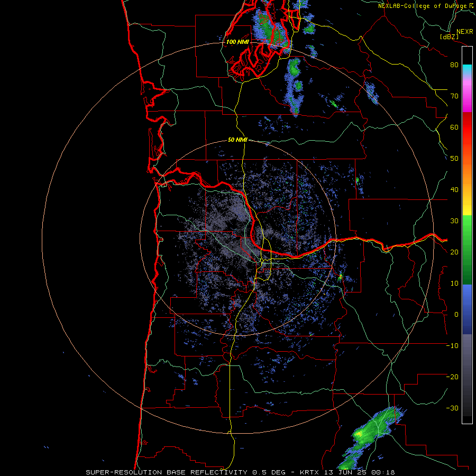Click the 13 JUN 25 00:18 timestamp

click(359, 472)
